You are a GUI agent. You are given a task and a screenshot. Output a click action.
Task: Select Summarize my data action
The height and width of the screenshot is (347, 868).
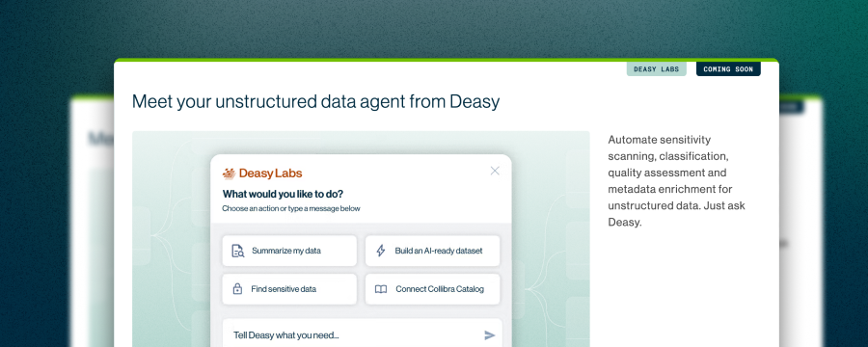click(x=289, y=251)
